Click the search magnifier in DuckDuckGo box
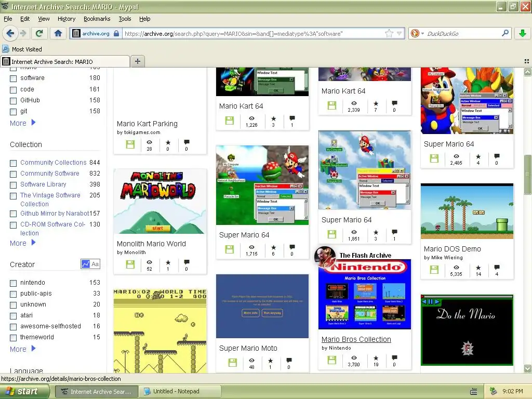 [x=505, y=33]
